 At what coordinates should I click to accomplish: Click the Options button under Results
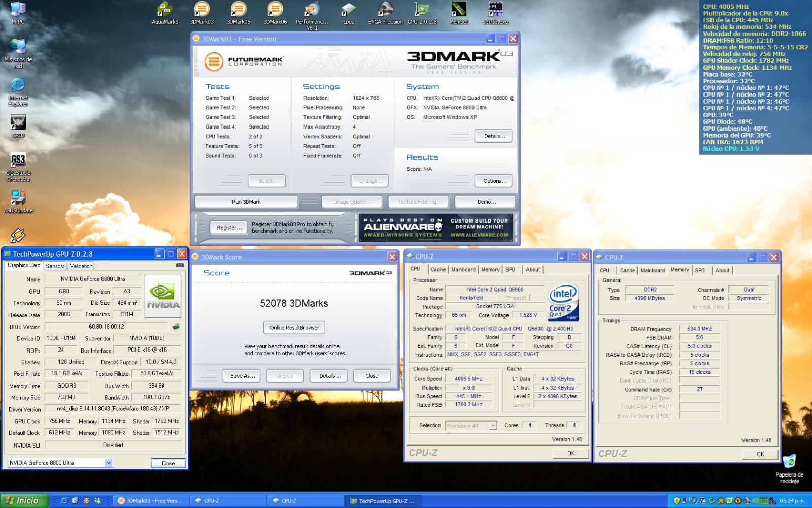494,181
